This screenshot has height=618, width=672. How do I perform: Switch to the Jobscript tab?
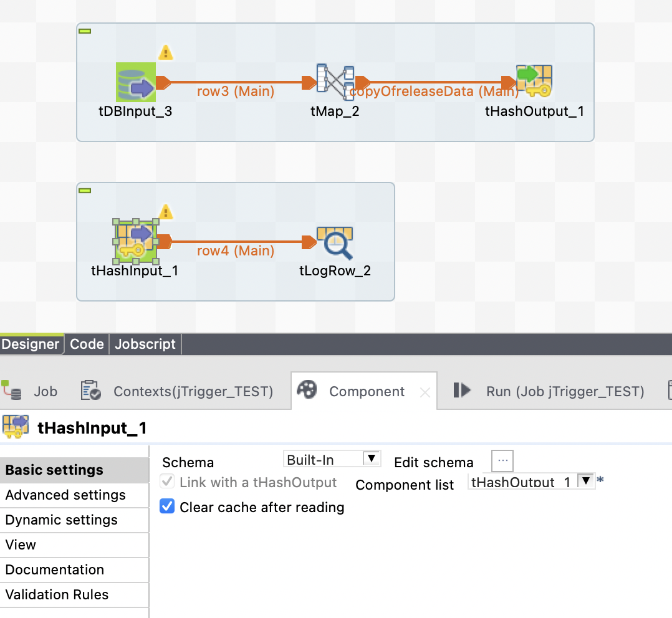145,344
